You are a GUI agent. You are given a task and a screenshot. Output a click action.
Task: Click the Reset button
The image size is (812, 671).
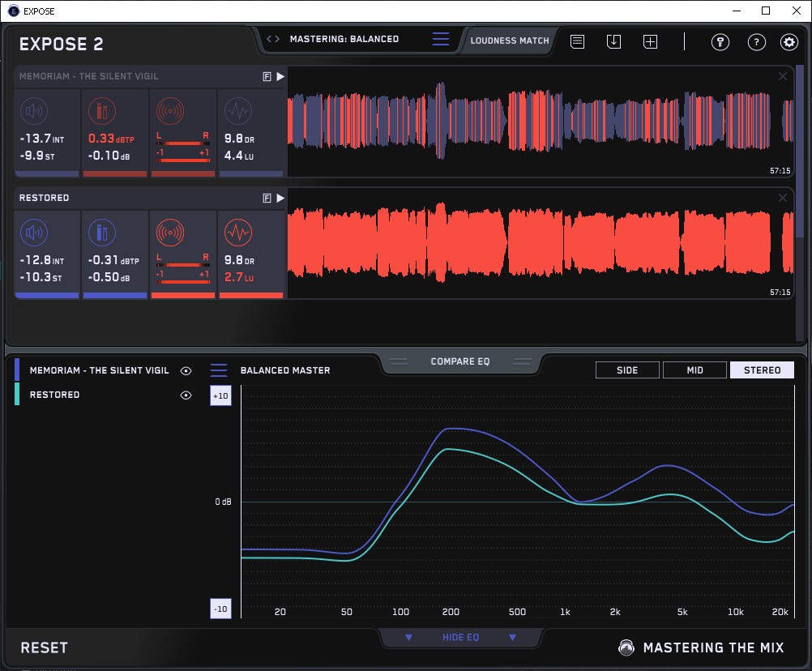click(44, 647)
